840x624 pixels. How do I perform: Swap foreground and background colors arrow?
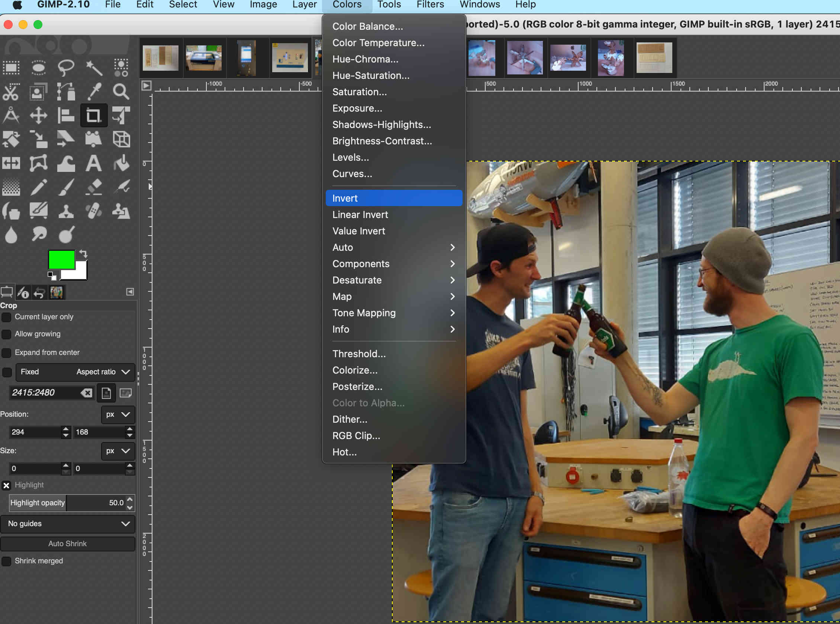tap(83, 254)
